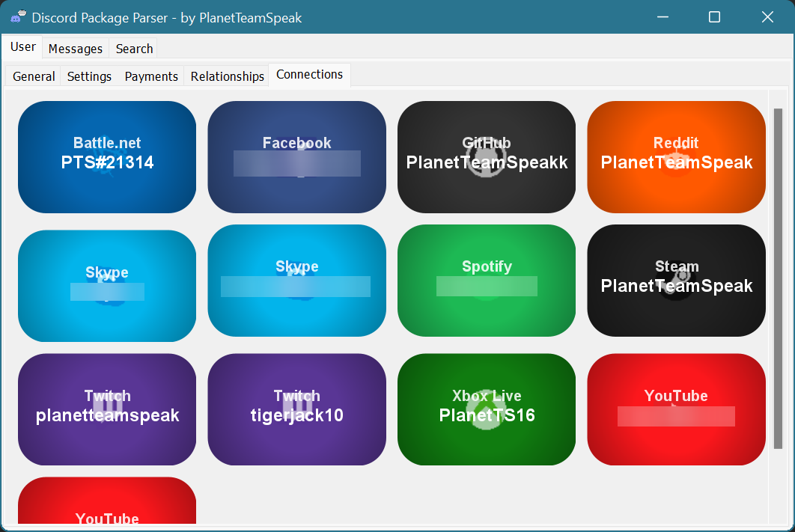
Task: Open the Search tab
Action: click(x=134, y=49)
